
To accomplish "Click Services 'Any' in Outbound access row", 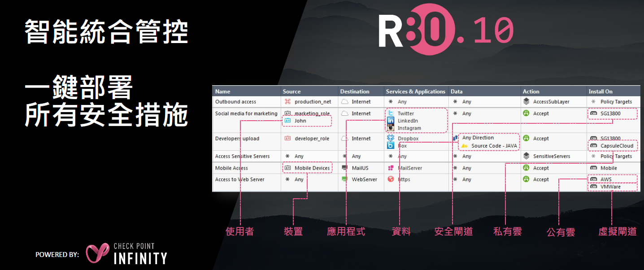I will pyautogui.click(x=402, y=102).
